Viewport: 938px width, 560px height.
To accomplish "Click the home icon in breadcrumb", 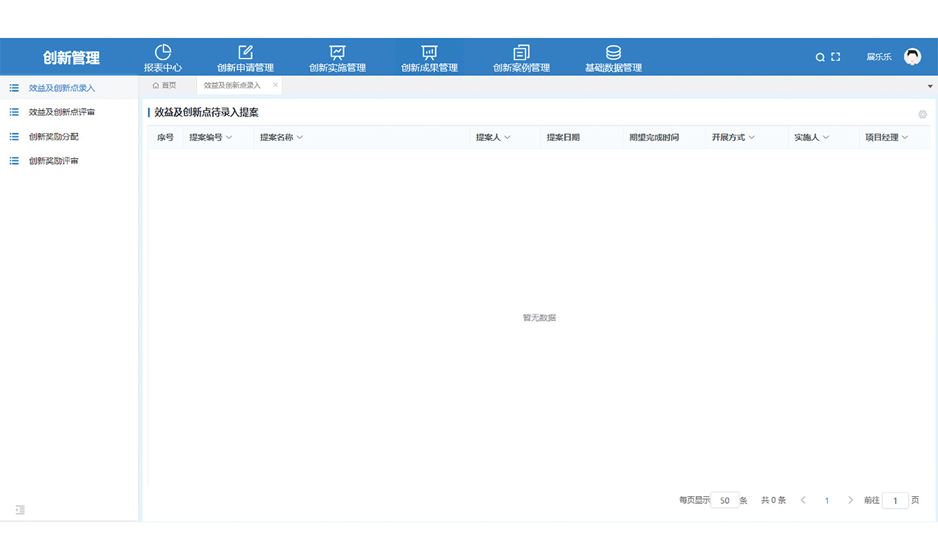I will pos(156,85).
